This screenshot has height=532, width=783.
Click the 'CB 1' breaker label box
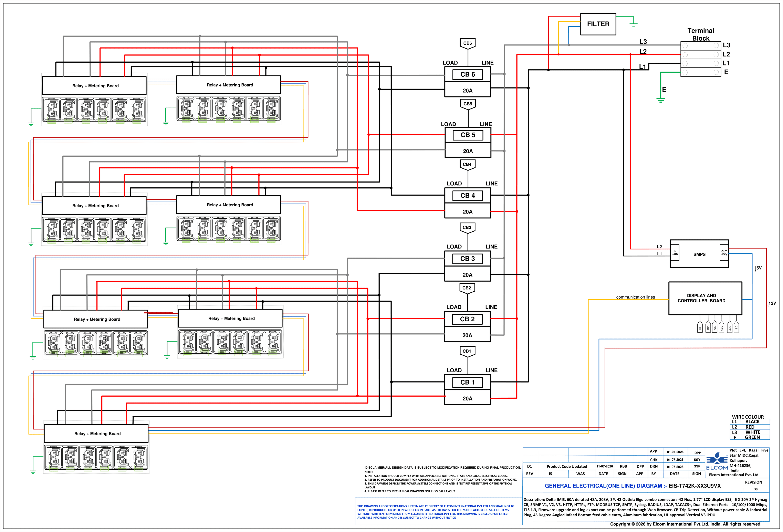point(467,382)
